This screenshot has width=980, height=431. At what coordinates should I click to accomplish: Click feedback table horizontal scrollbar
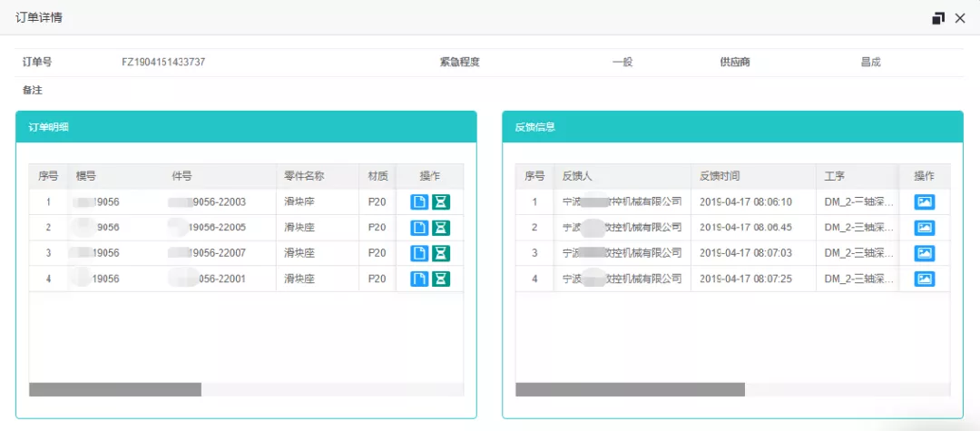click(x=630, y=389)
